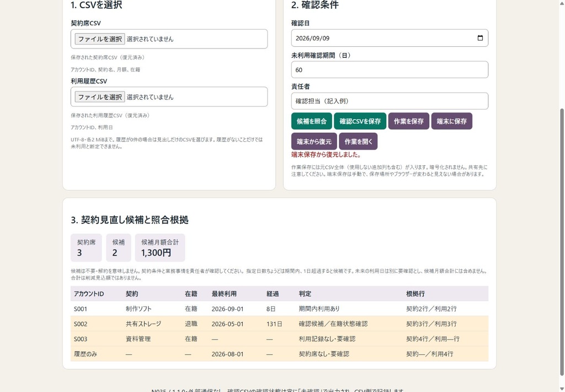Click the 確認候補／在籍状態確認 verdict
Screen dimensions: 565x392
click(333, 324)
